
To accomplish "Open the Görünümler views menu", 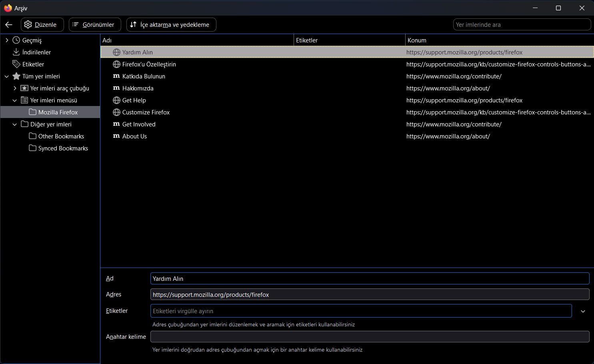I will (x=95, y=25).
